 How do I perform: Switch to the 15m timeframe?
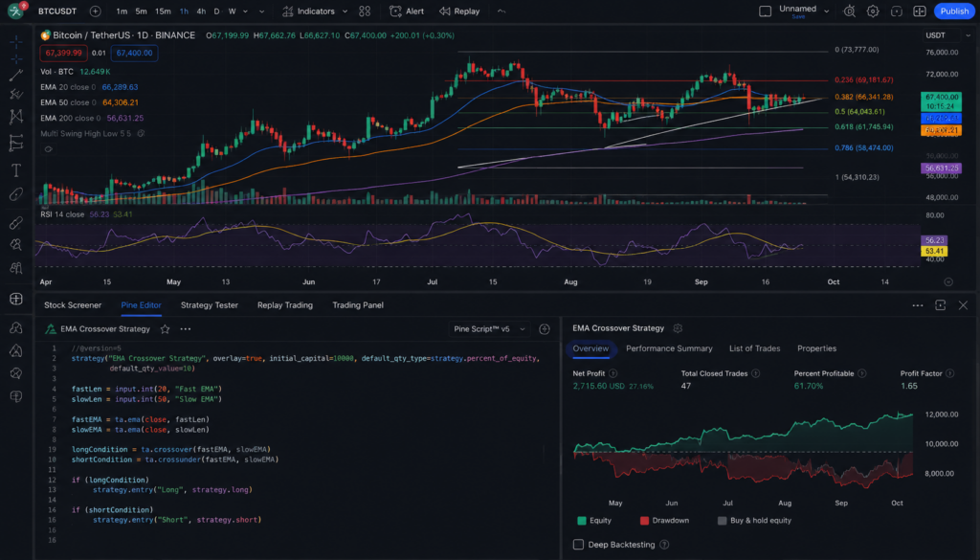(x=163, y=11)
